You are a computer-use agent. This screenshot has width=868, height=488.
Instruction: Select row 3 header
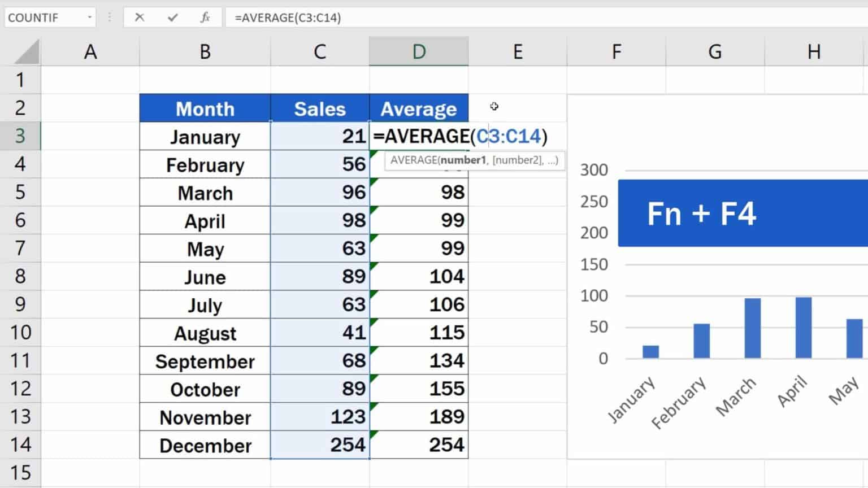click(x=20, y=136)
